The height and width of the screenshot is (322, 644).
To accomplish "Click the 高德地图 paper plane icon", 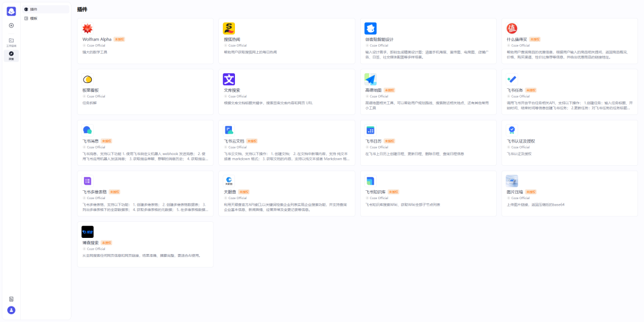I will [x=370, y=79].
